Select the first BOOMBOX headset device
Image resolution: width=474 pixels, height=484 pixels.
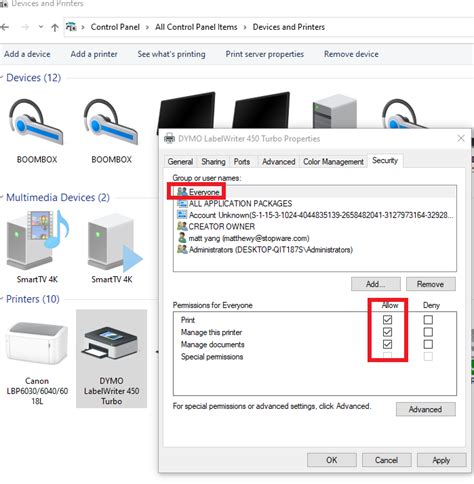[x=37, y=130]
